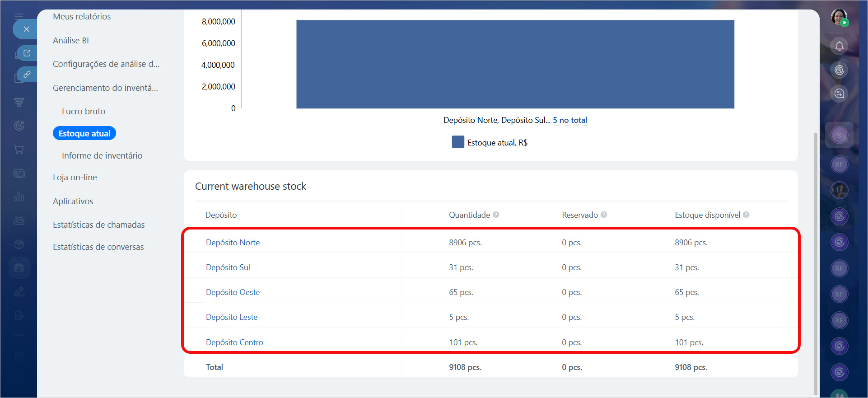Click help icon beside Estoque disponível
Viewport: 868px width, 398px height.
pos(746,215)
